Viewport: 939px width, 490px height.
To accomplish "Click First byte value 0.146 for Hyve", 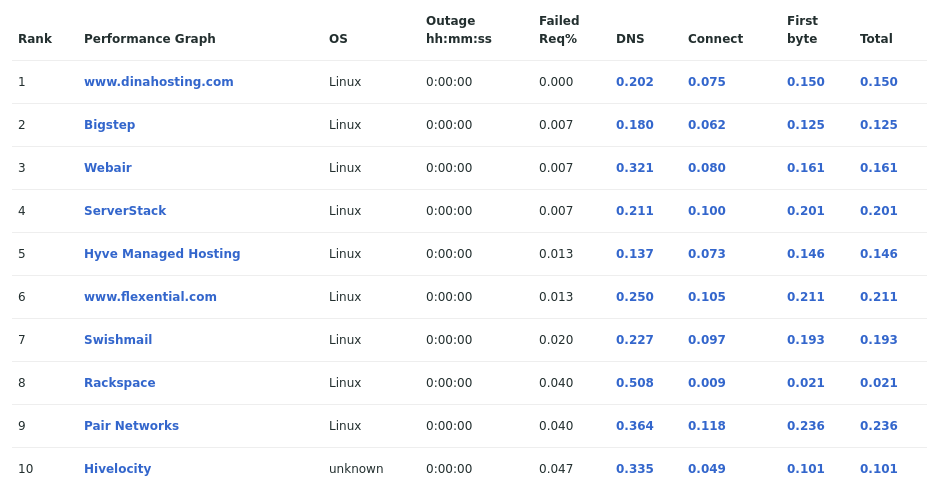I will click(x=806, y=254).
